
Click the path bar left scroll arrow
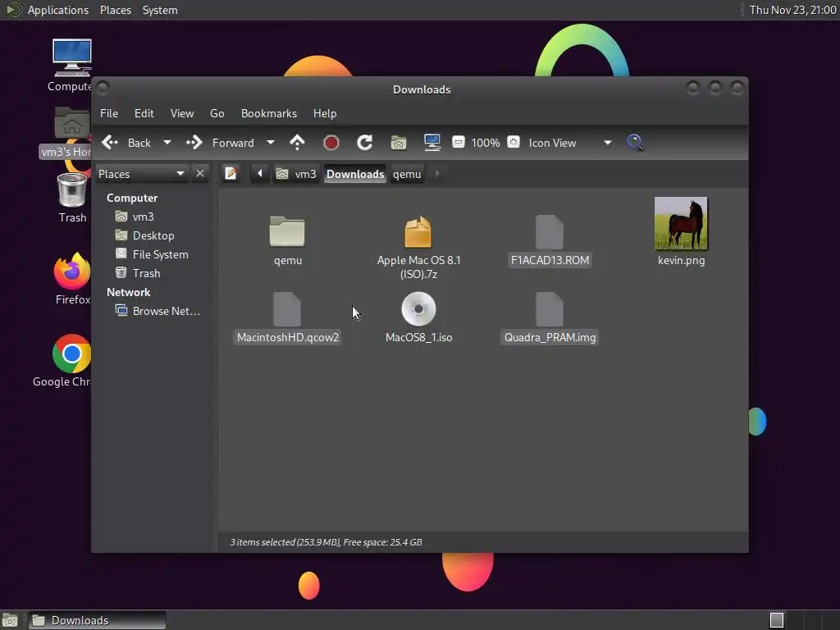point(260,174)
